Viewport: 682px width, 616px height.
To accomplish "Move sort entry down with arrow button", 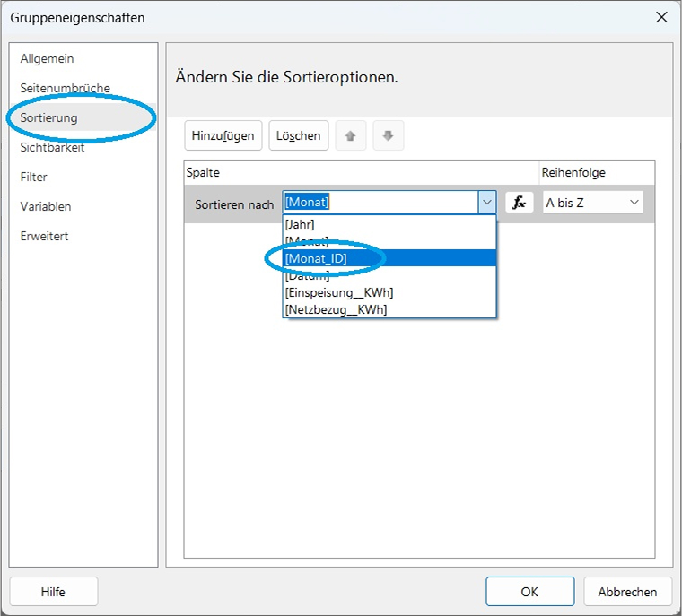I will click(388, 136).
